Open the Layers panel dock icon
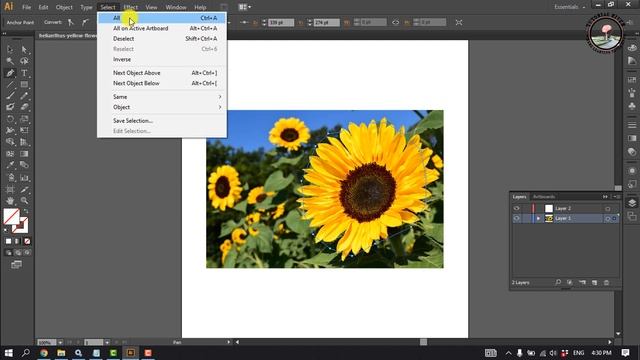The image size is (640, 360). [632, 203]
